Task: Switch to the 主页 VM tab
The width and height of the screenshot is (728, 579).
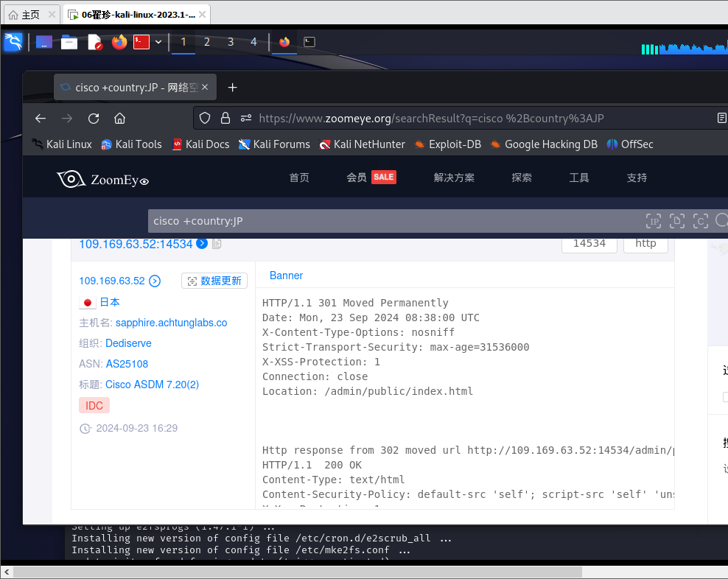Action: (31, 15)
